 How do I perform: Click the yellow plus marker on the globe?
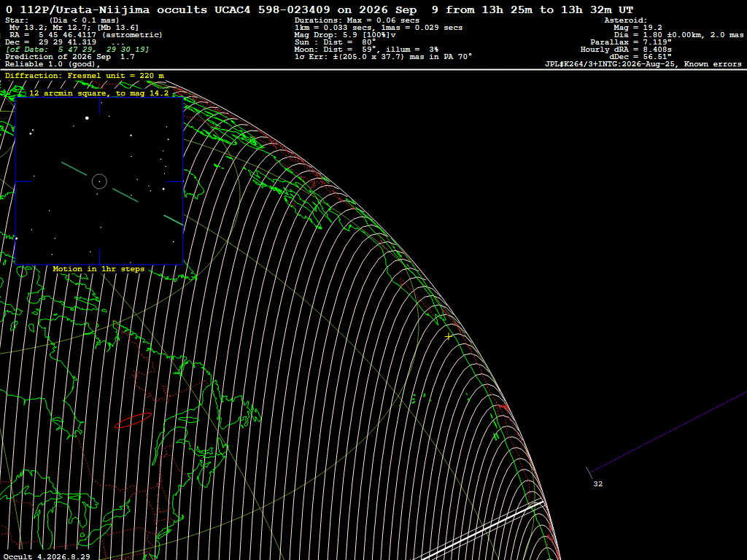(449, 337)
